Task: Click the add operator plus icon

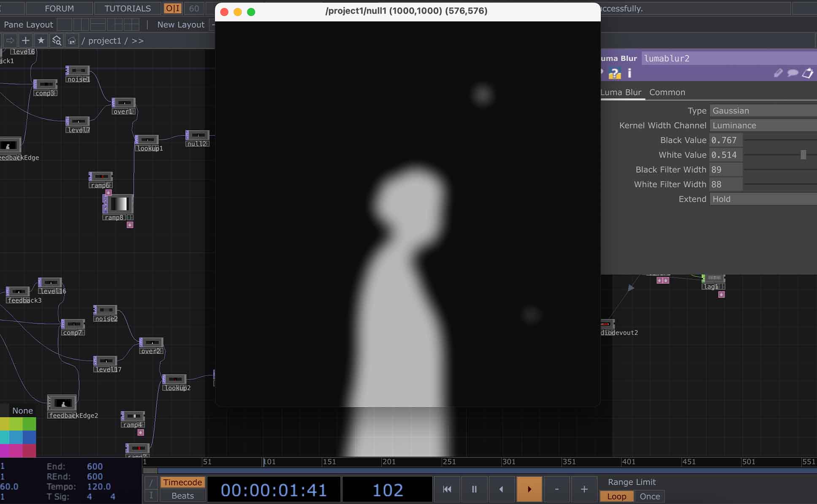Action: 25,41
